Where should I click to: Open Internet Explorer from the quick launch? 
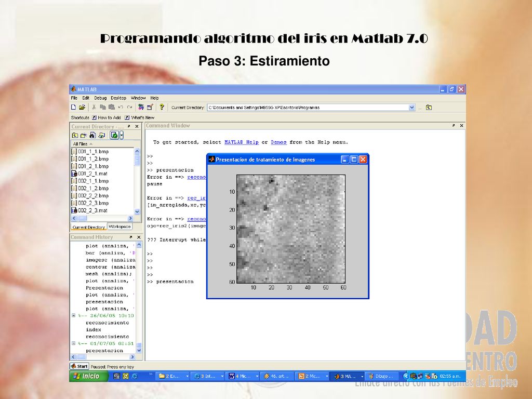point(135,376)
